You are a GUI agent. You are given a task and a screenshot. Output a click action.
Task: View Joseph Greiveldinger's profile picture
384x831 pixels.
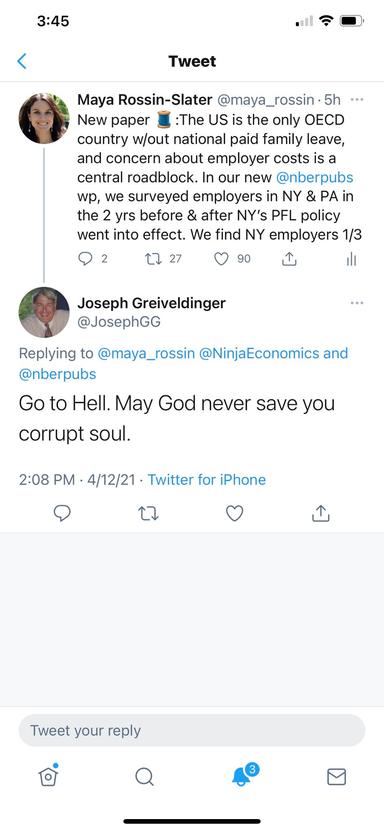pyautogui.click(x=44, y=312)
